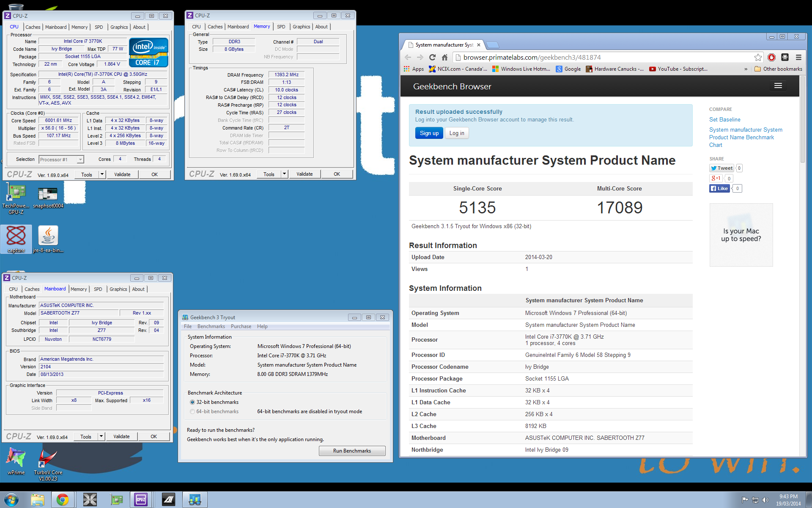Click the Facebook Like button

[x=720, y=188]
